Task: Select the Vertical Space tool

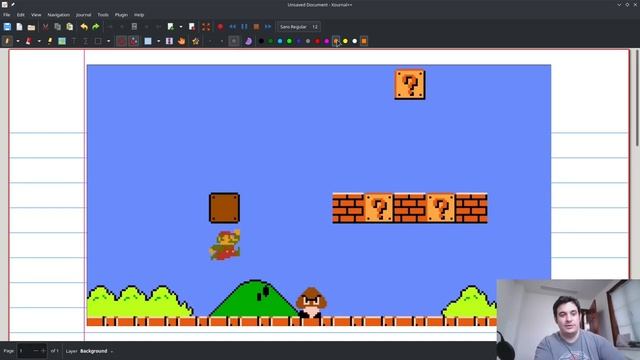Action: (169, 41)
